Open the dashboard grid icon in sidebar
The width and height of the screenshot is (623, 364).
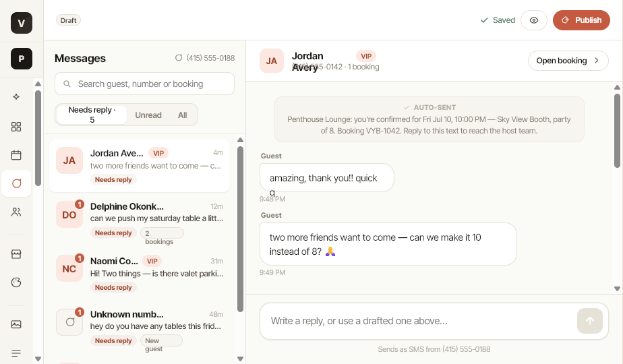[16, 127]
